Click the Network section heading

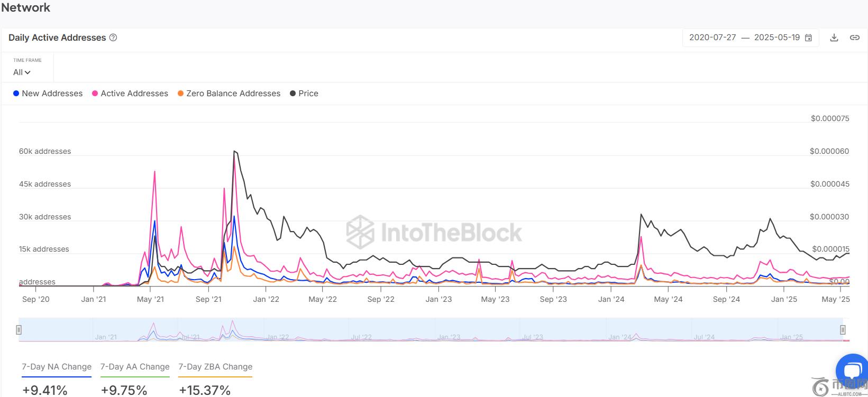tap(26, 8)
